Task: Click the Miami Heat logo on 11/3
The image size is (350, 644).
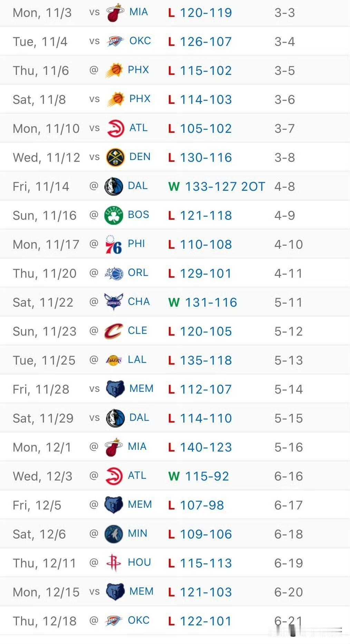Action: click(115, 13)
